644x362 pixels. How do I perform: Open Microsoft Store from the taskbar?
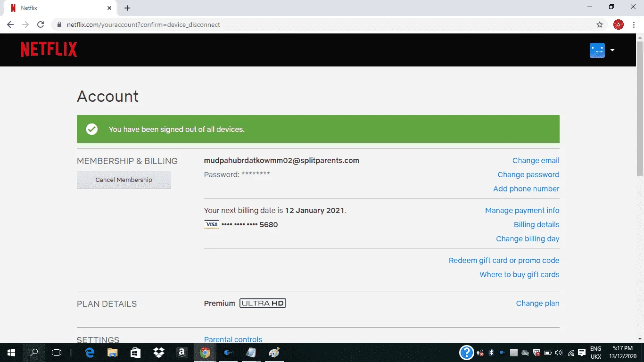click(x=136, y=353)
